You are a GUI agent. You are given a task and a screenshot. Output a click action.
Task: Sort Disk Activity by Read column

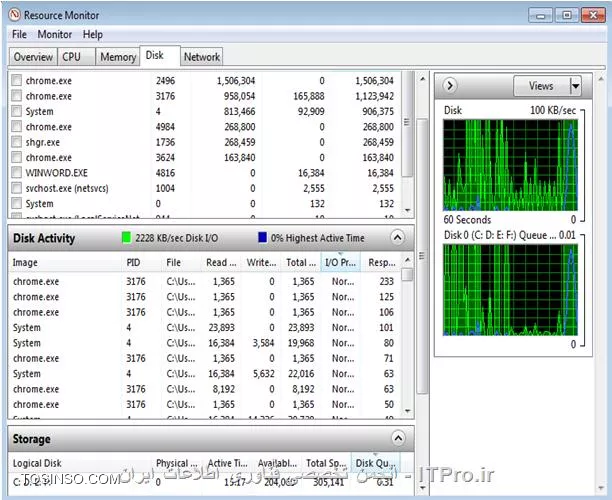pos(221,262)
